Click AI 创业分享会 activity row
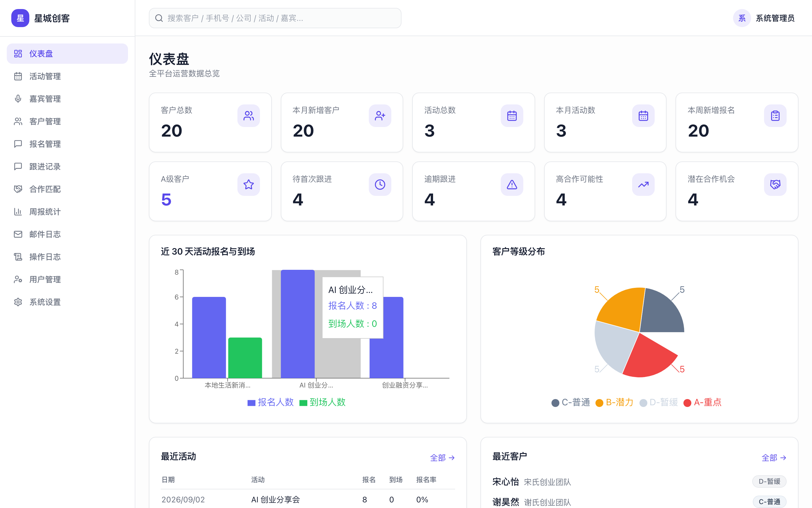 [x=308, y=499]
